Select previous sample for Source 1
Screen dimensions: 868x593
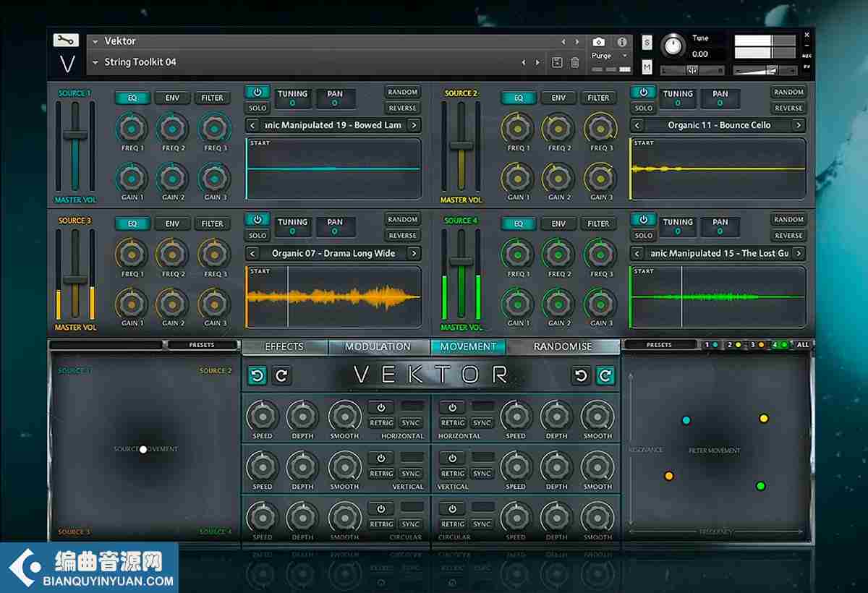tap(252, 125)
